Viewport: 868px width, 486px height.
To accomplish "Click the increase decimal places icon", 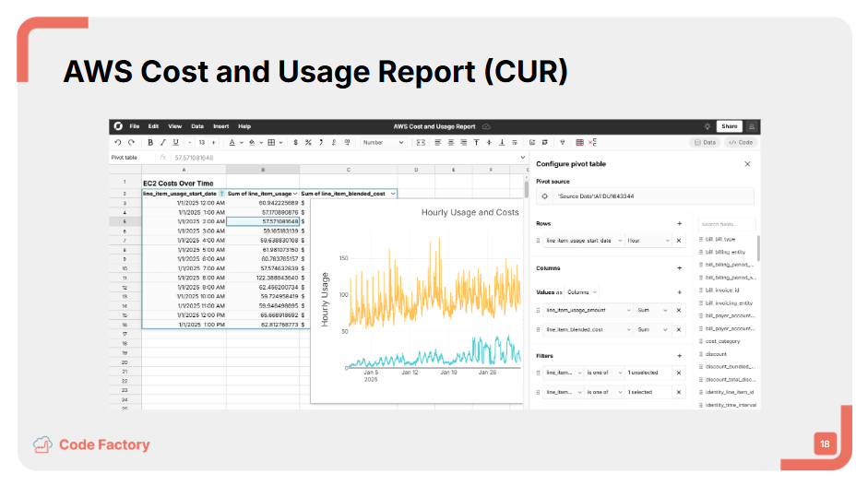I will [x=347, y=143].
